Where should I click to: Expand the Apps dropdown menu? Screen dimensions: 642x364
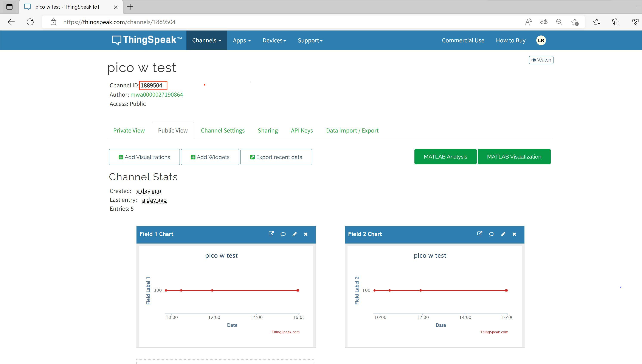tap(242, 40)
